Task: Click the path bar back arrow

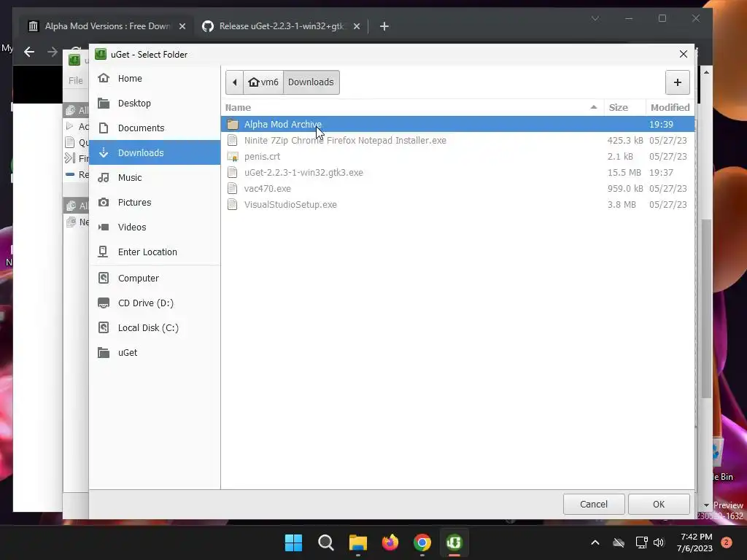Action: [234, 82]
